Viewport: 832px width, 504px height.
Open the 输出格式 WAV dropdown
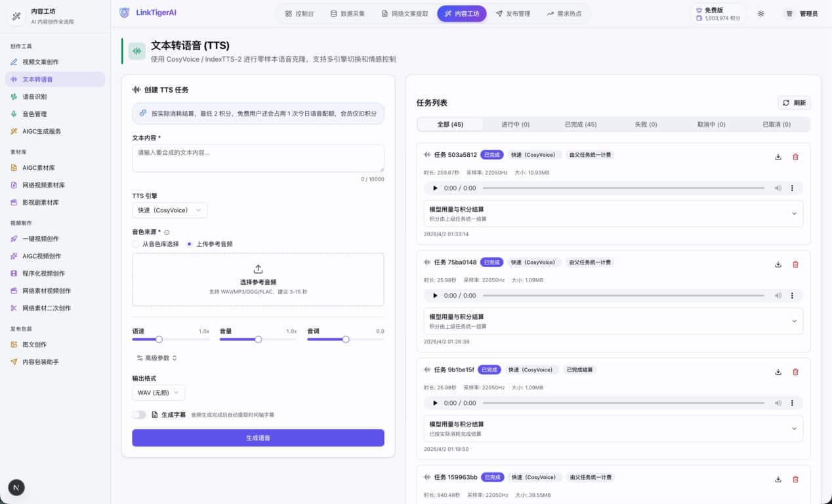(158, 392)
